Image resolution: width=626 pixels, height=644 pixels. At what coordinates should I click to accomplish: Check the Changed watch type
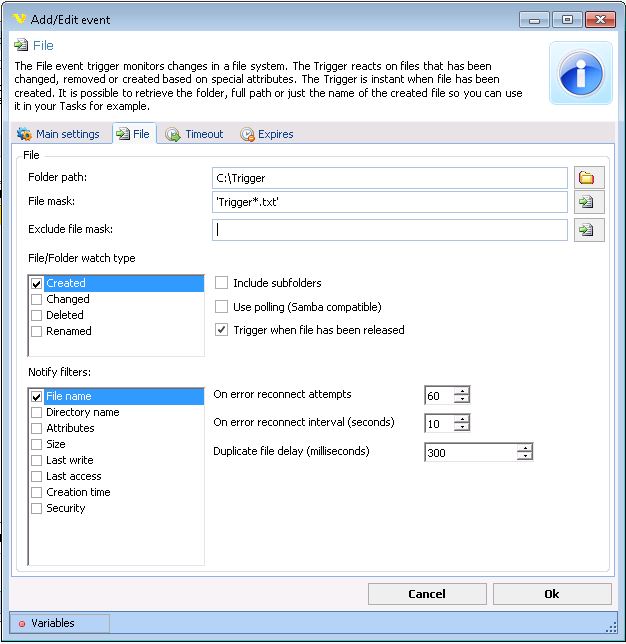pos(37,299)
